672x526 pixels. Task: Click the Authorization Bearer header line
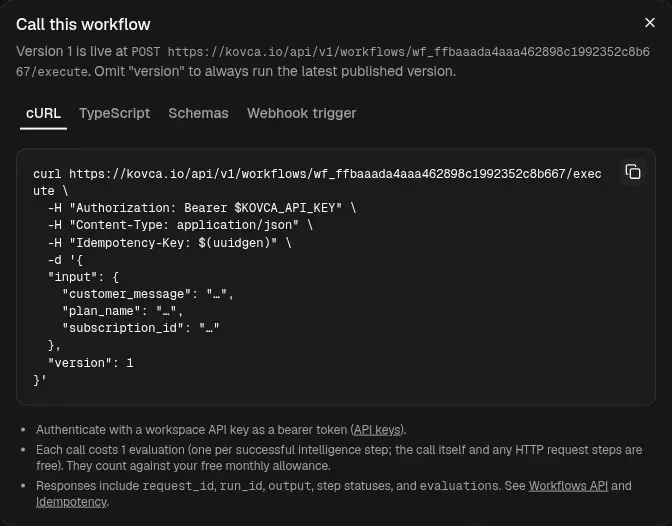(x=201, y=208)
